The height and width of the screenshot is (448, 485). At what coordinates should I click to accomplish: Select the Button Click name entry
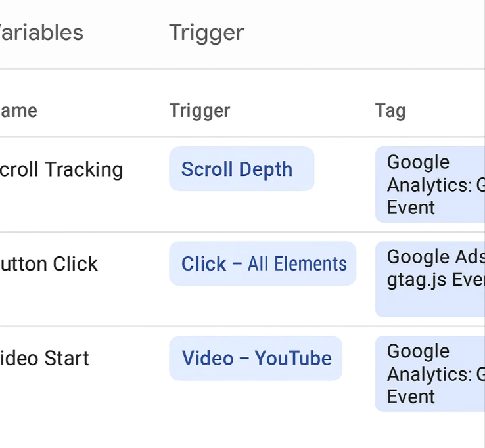[49, 264]
